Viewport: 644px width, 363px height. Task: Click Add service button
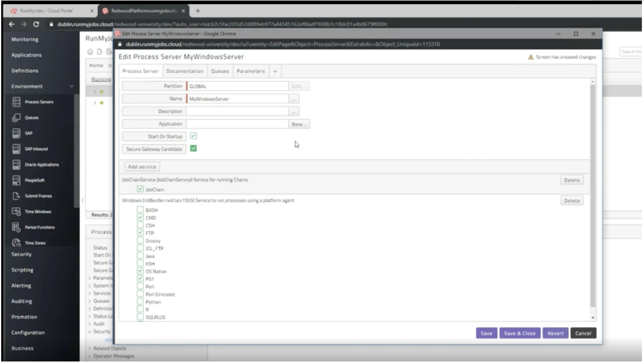(x=142, y=167)
